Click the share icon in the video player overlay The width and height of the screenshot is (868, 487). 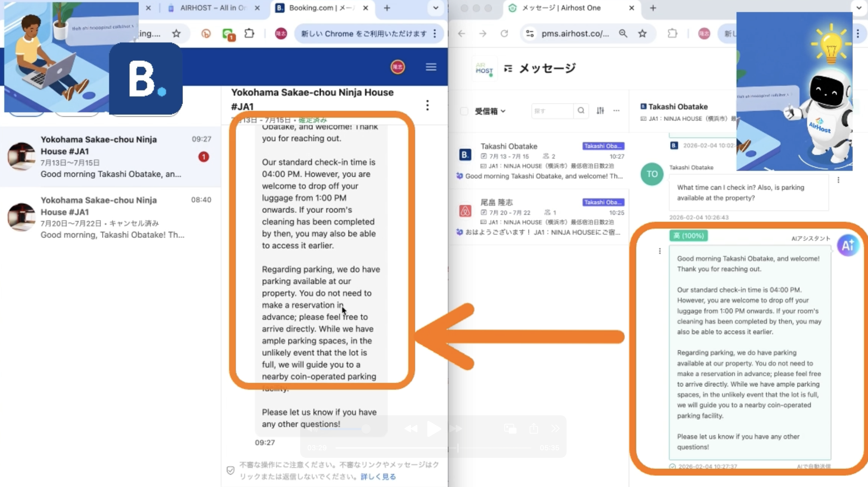pyautogui.click(x=533, y=429)
